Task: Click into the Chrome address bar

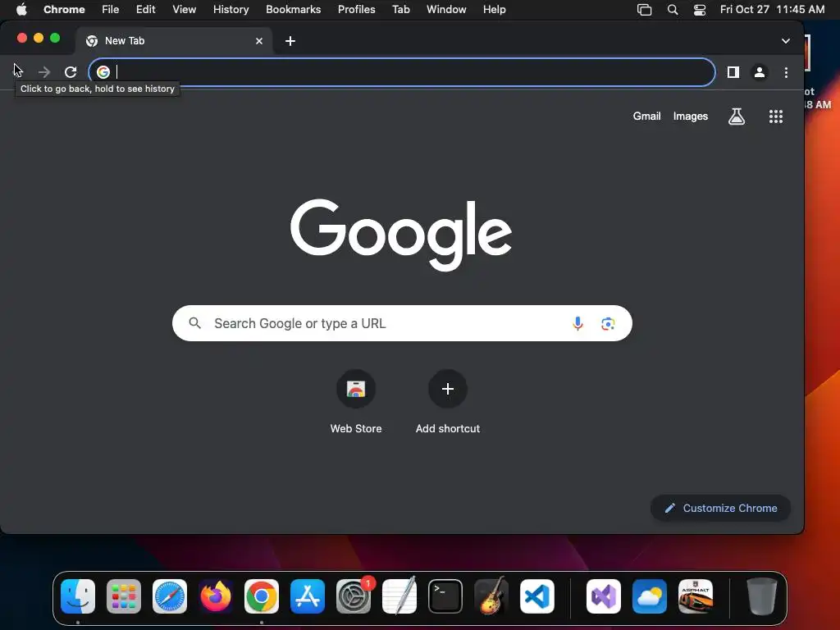Action: (402, 72)
